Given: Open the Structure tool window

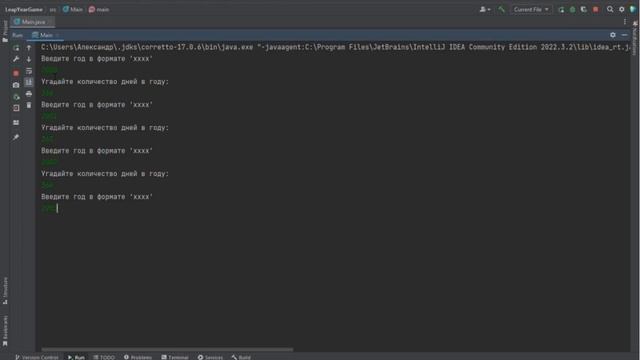Looking at the screenshot, I should click(x=5, y=291).
